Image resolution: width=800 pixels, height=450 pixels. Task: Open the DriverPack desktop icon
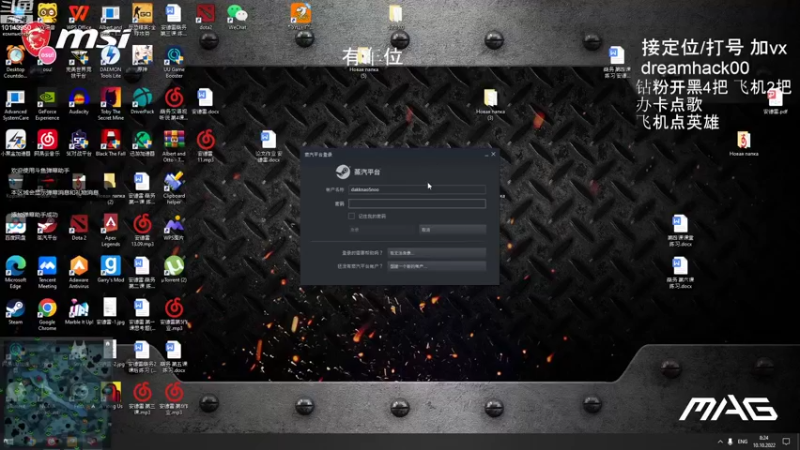tap(142, 101)
